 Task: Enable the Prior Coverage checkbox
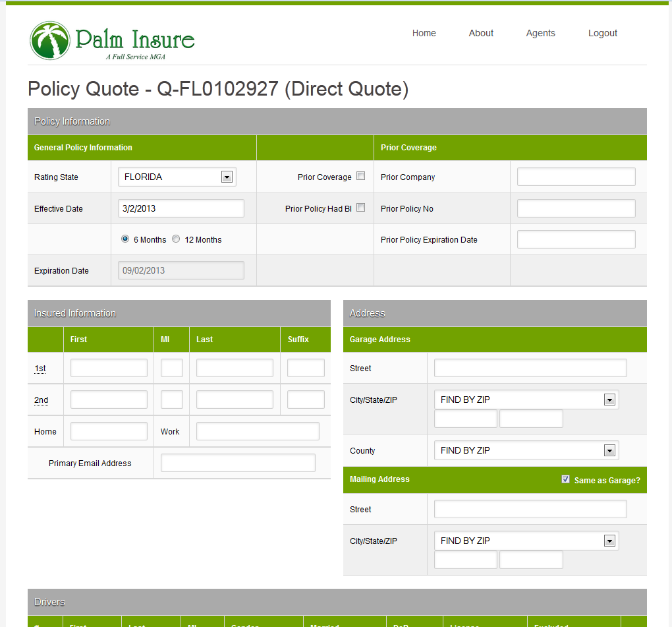tap(360, 176)
